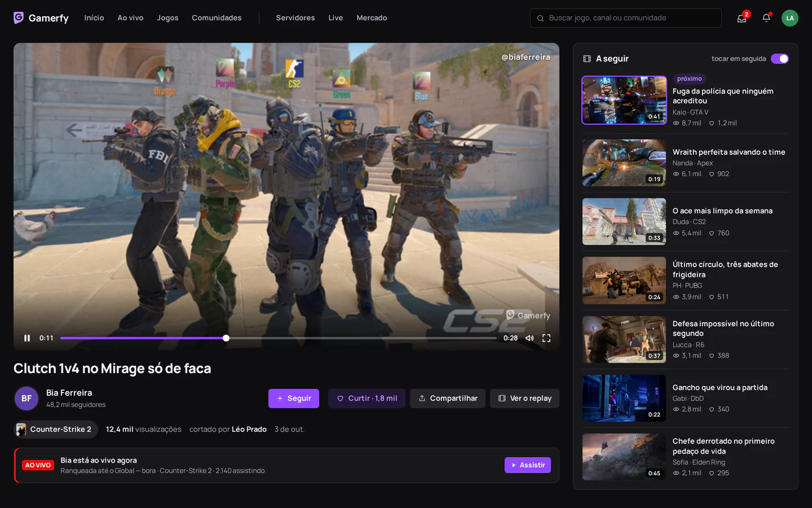Go to the Servidores tab

pyautogui.click(x=295, y=18)
